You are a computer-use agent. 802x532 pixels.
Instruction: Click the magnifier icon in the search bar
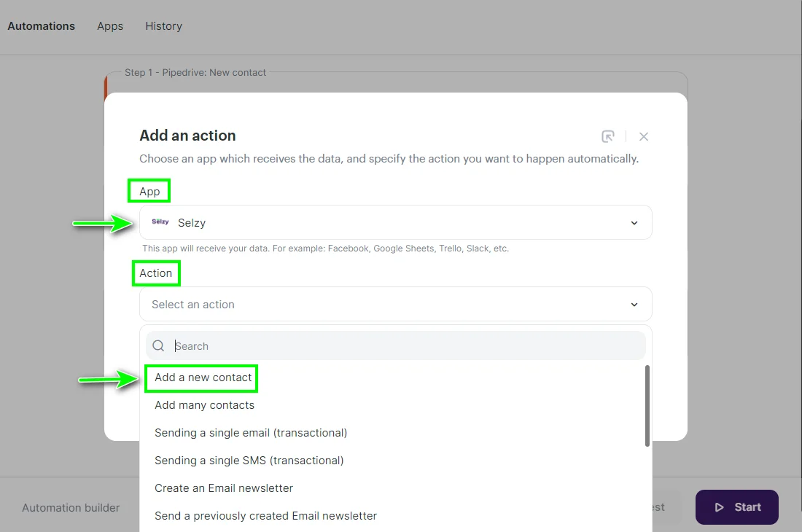point(158,345)
